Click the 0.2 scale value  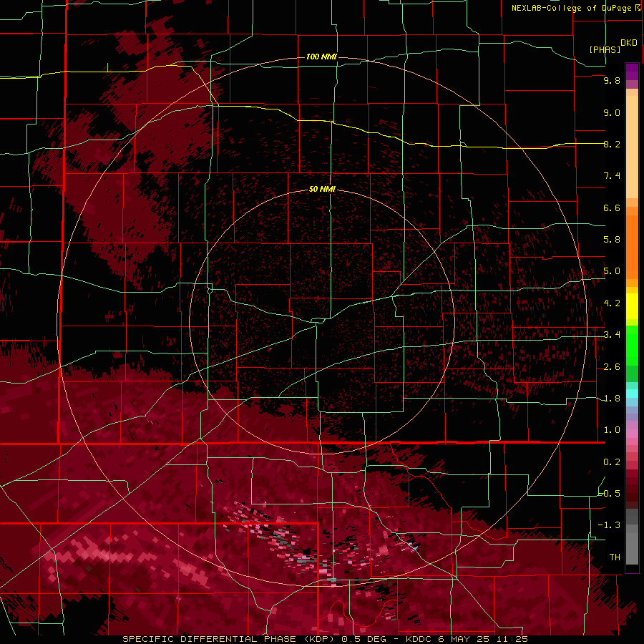(x=612, y=462)
